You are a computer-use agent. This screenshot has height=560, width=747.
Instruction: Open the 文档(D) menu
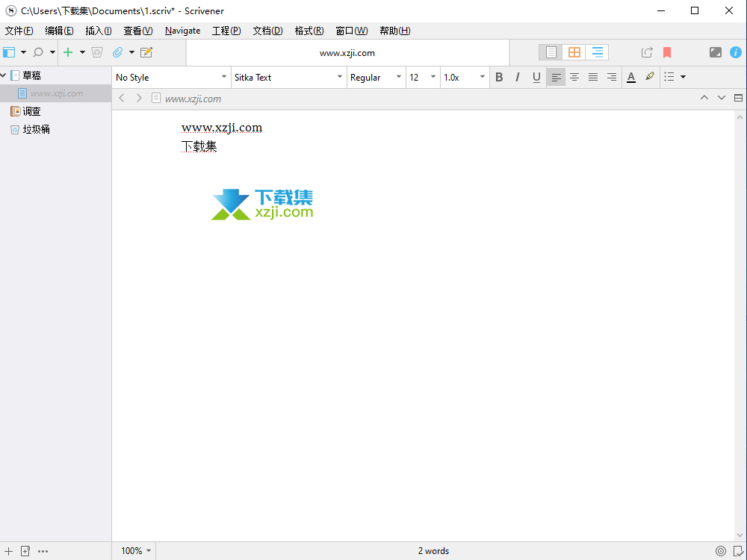click(267, 31)
